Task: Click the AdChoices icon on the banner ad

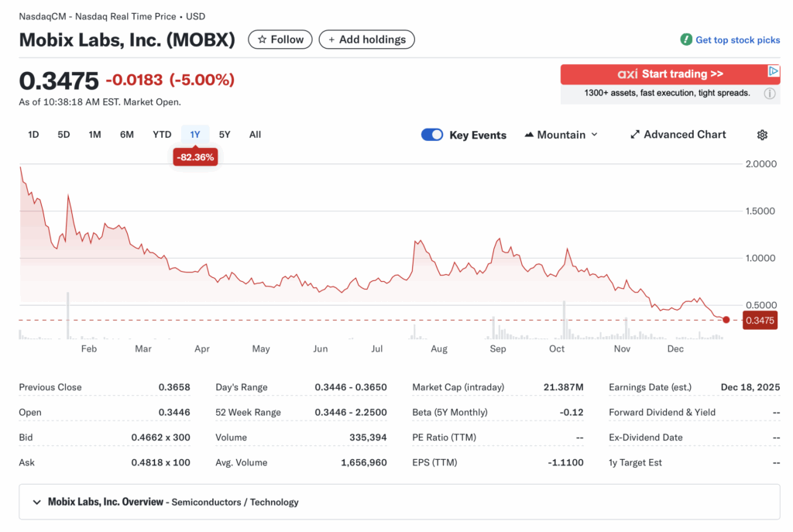Action: (x=774, y=72)
